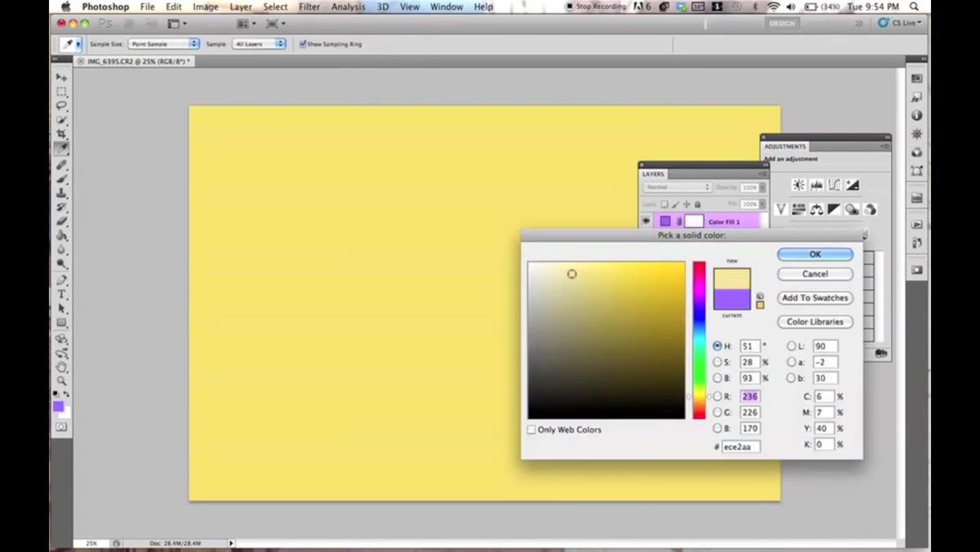Open the Analysis menu
Screen dimensions: 980x552
point(348,7)
